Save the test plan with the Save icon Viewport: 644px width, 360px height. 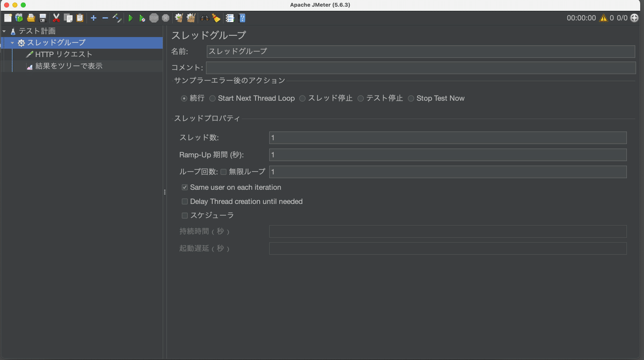[42, 17]
